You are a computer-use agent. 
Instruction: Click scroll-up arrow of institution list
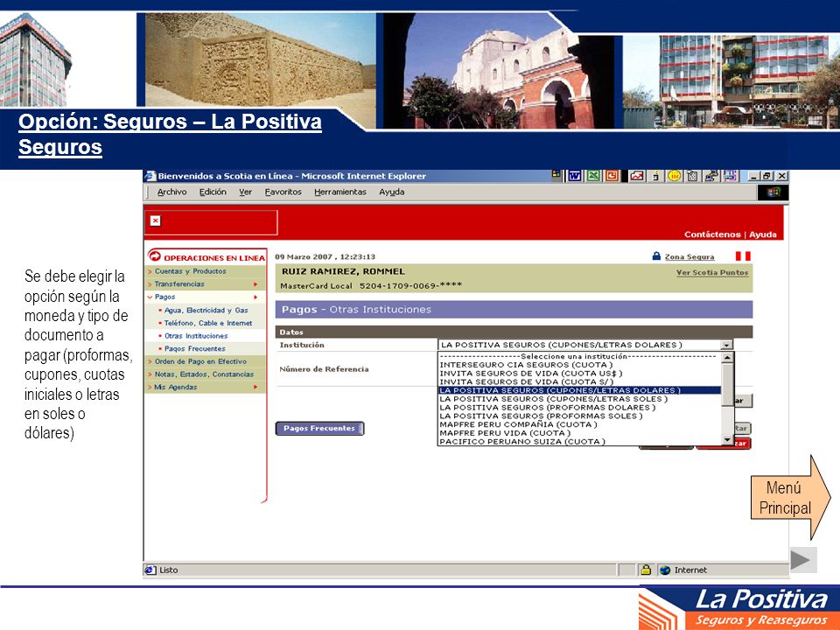pos(727,357)
